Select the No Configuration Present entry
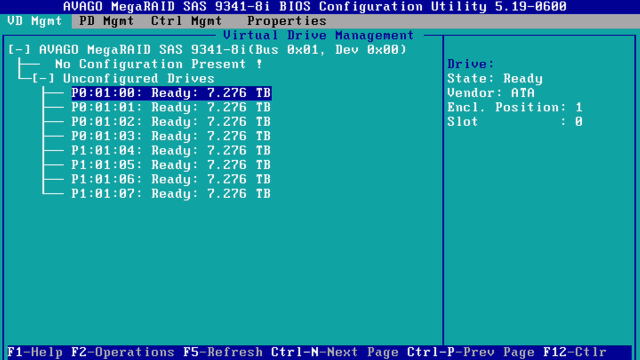This screenshot has height=360, width=640. tap(158, 64)
